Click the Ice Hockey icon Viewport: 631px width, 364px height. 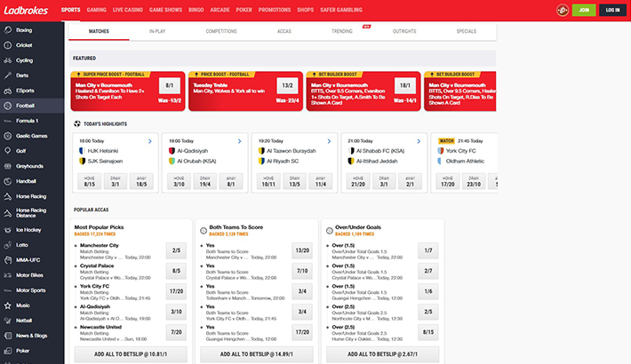pyautogui.click(x=8, y=230)
